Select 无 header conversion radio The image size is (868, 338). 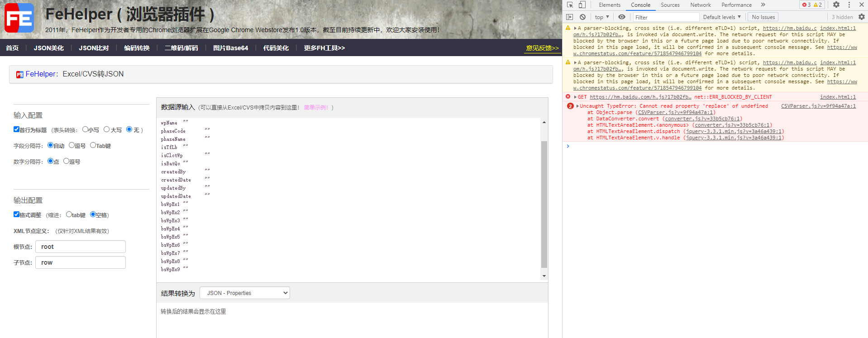point(129,129)
